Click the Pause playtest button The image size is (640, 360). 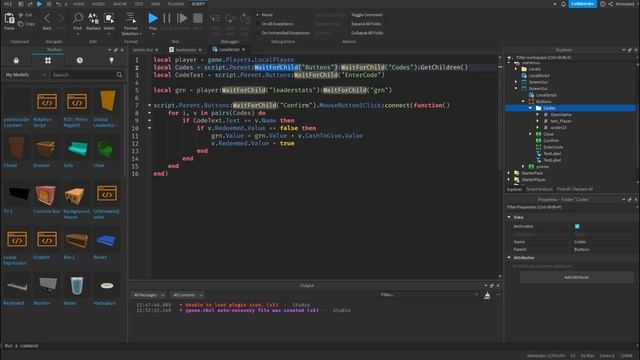[167, 18]
